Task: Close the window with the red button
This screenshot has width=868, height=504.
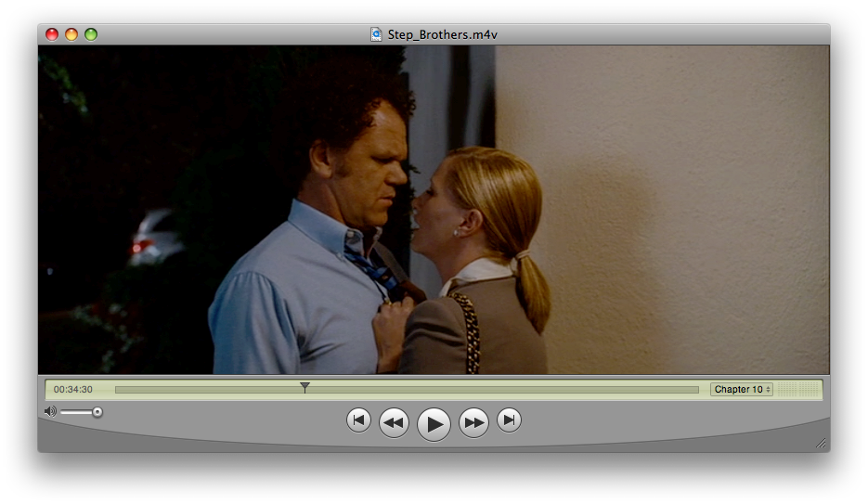Action: [52, 34]
